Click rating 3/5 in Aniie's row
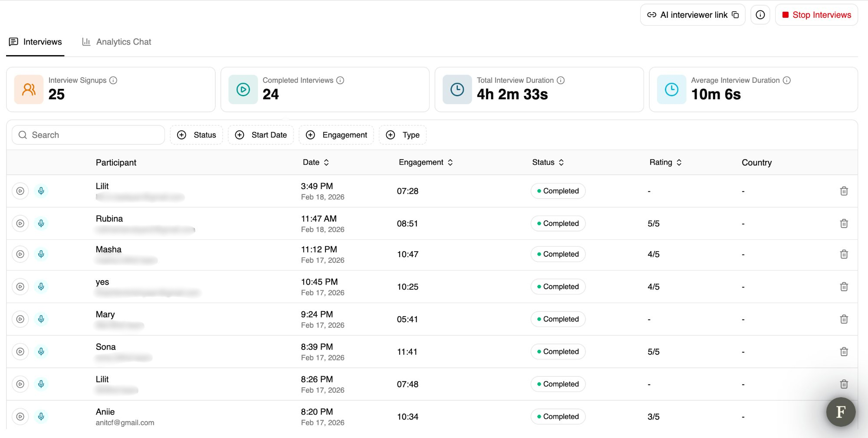This screenshot has height=438, width=868. [x=654, y=417]
